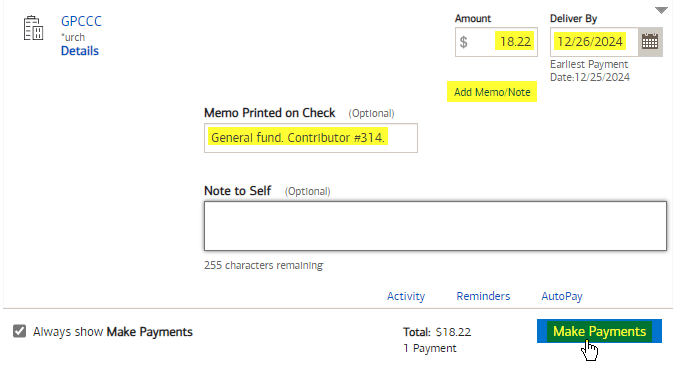
Task: Click the Earliest Payment Date text
Action: click(x=590, y=71)
